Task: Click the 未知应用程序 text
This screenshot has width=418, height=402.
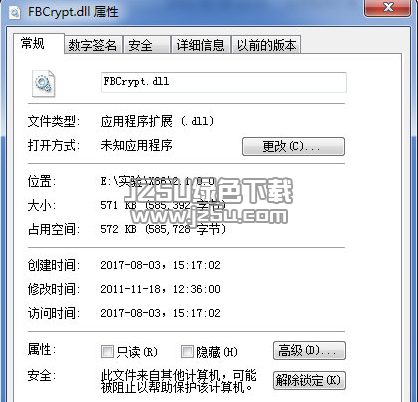Action: click(137, 145)
